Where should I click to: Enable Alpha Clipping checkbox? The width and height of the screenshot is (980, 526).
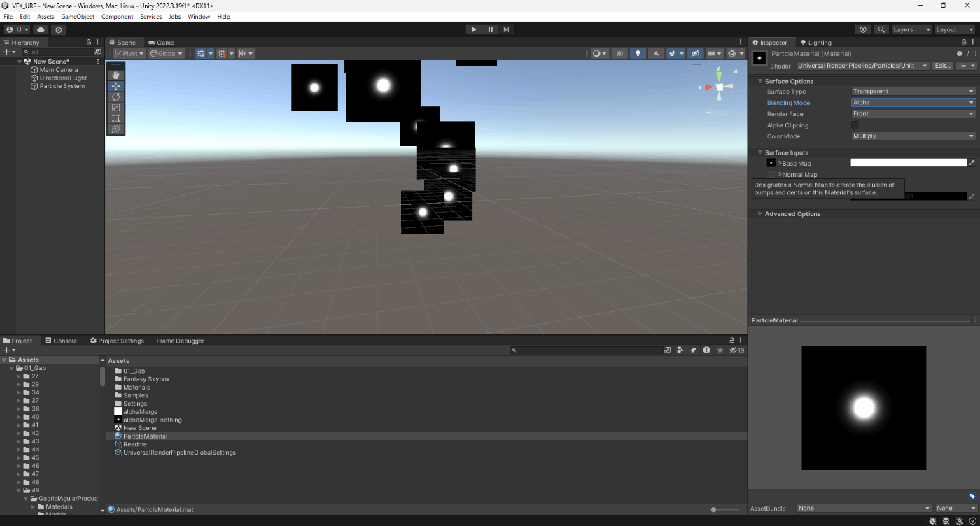(855, 125)
